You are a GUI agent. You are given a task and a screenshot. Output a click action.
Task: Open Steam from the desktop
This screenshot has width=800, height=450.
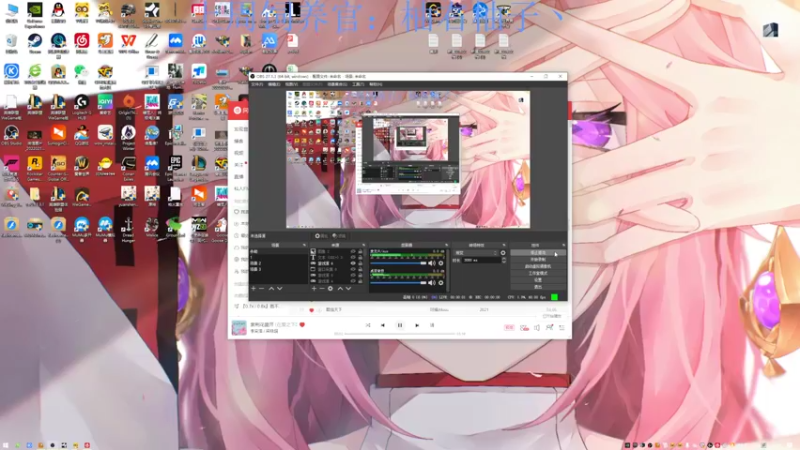point(35,43)
